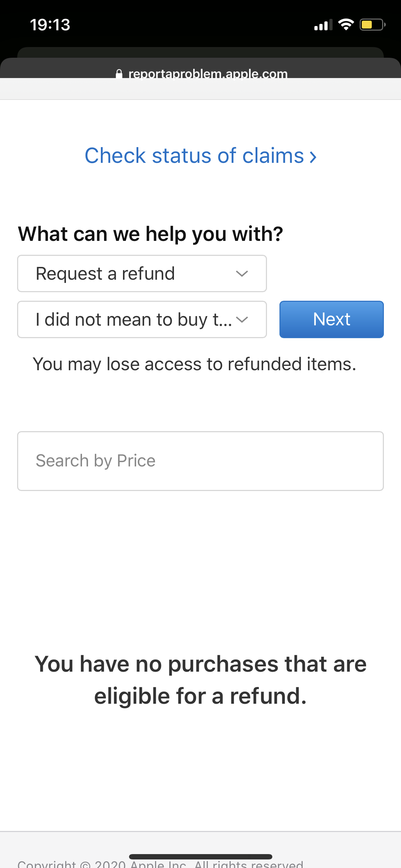Click the "What can we help you with?" heading
Viewport: 401px width, 868px height.
(150, 234)
